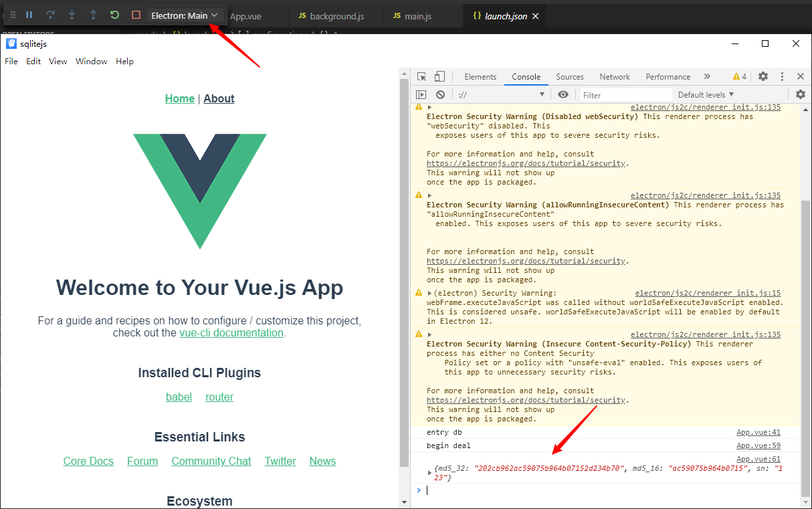Clear the console output
This screenshot has height=509, width=812.
coord(440,95)
